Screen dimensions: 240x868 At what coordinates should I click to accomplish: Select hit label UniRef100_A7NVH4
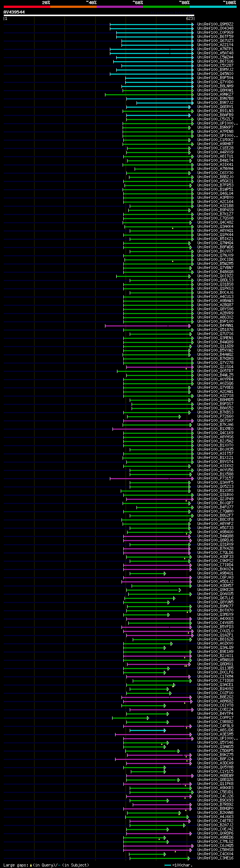(215, 169)
